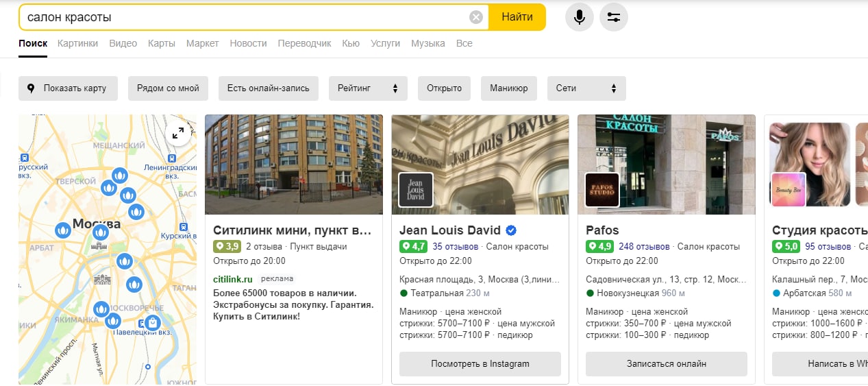Open search settings sliders icon
Screen dimensions: 868x386
coord(614,17)
